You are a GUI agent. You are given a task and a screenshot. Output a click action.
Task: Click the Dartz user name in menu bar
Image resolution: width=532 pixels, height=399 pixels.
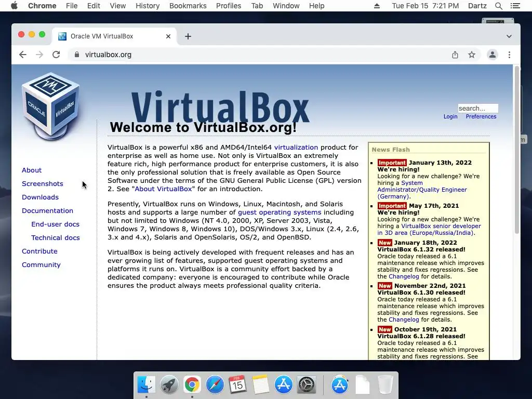tap(477, 6)
